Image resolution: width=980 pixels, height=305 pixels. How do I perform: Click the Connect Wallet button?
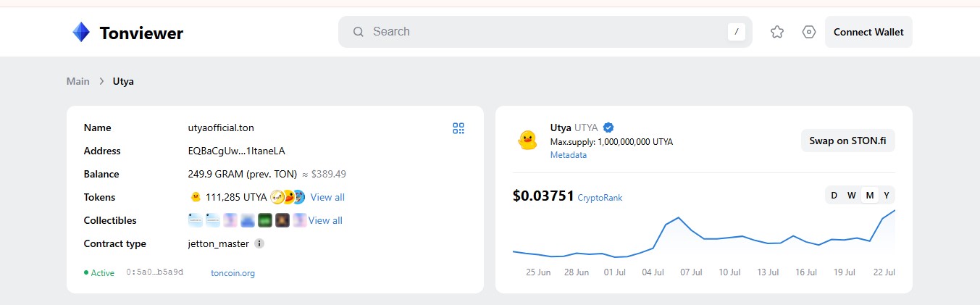[868, 32]
